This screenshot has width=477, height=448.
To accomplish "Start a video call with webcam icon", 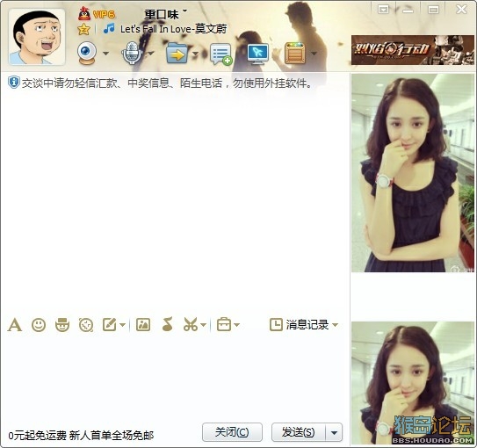I will [x=87, y=53].
